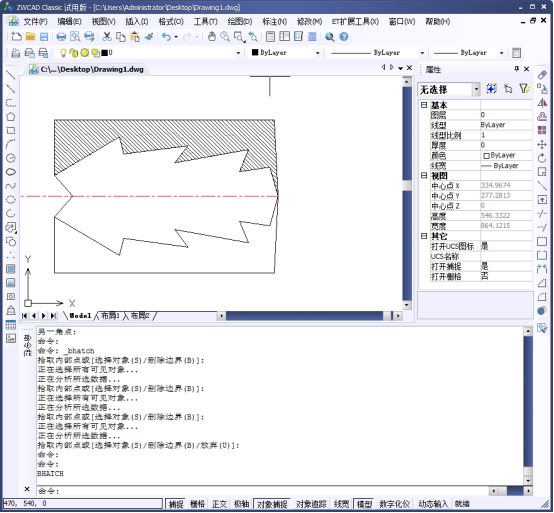Select the Line tool in draw toolbar

click(x=11, y=75)
